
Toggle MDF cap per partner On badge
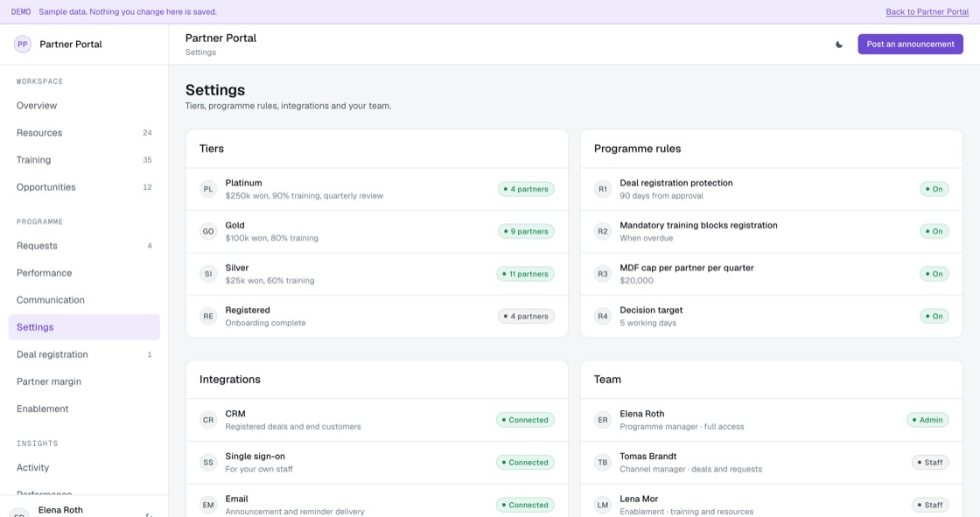(x=934, y=274)
